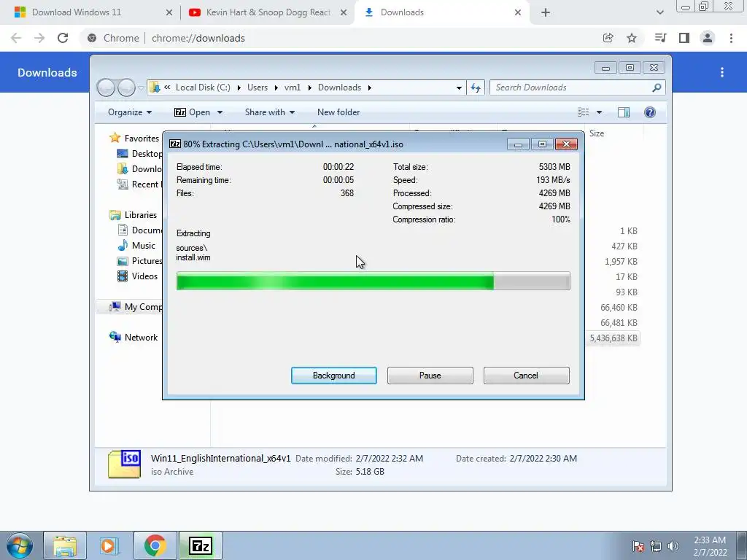Select the 5,436,638 KB file row

(x=613, y=338)
